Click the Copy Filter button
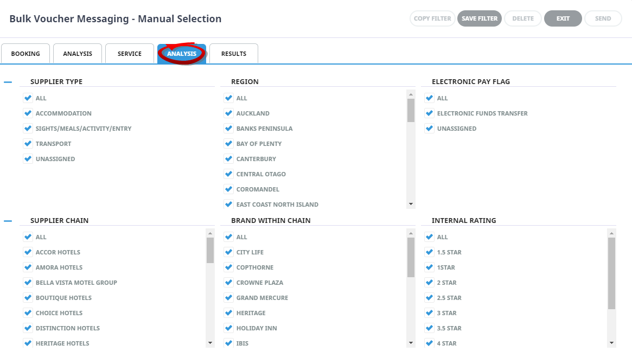The image size is (632, 364). coord(432,18)
